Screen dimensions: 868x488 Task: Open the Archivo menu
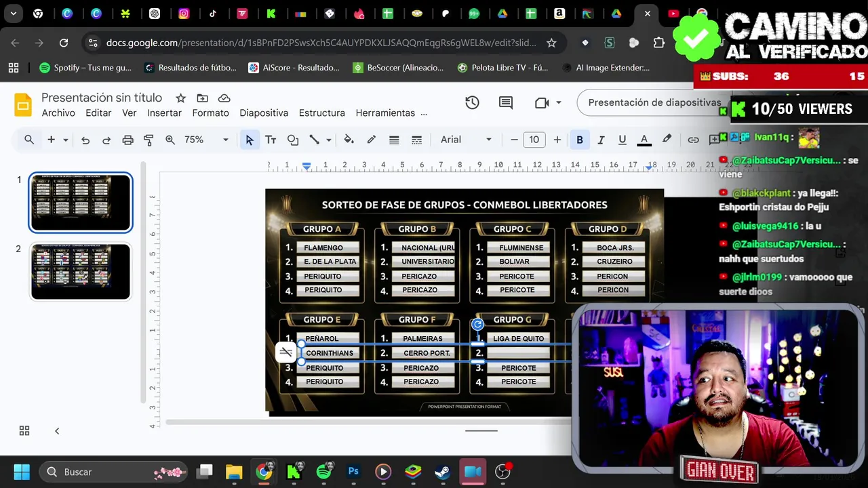click(58, 113)
